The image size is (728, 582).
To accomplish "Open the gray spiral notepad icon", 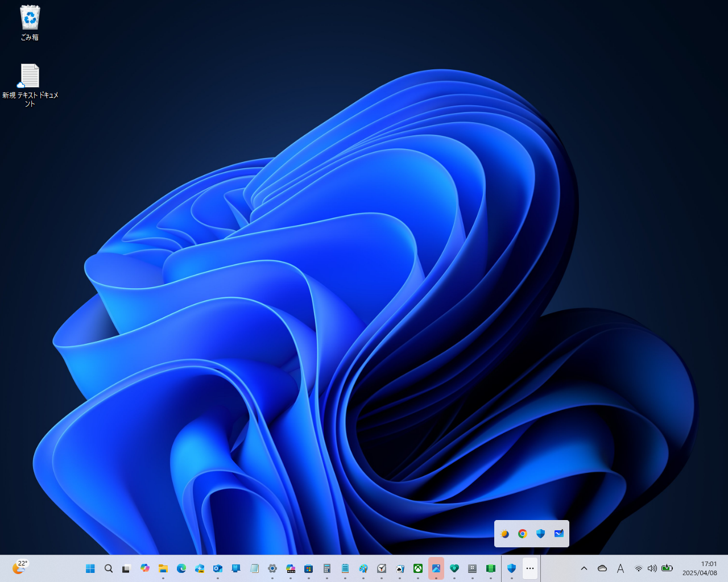I will tap(254, 568).
